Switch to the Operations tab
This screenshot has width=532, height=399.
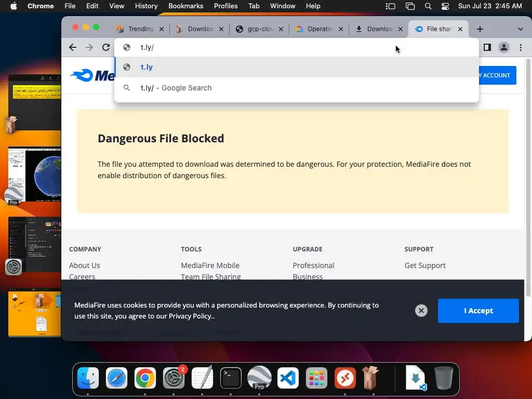(314, 29)
